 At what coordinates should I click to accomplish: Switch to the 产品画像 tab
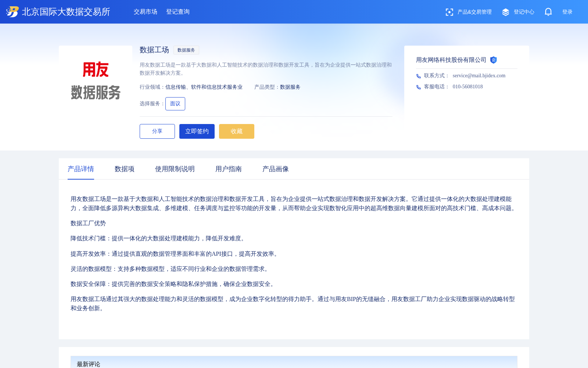(276, 169)
